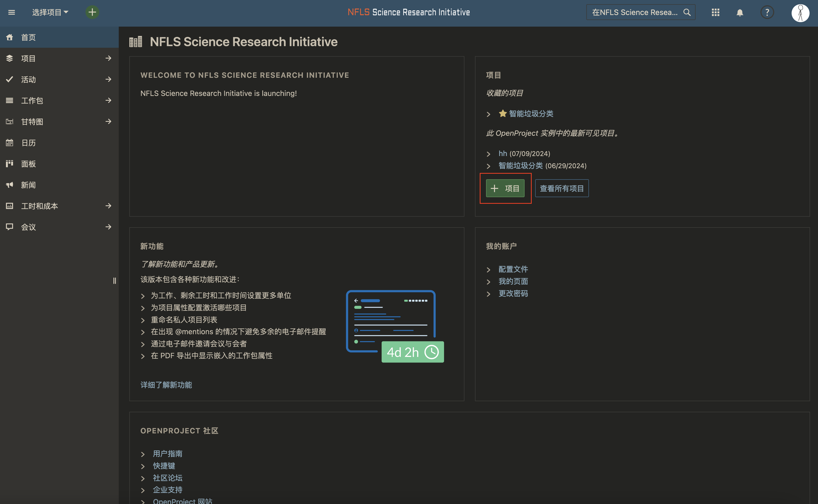The height and width of the screenshot is (504, 818).
Task: Expand the 工时和成本 submenu arrow
Action: click(108, 206)
